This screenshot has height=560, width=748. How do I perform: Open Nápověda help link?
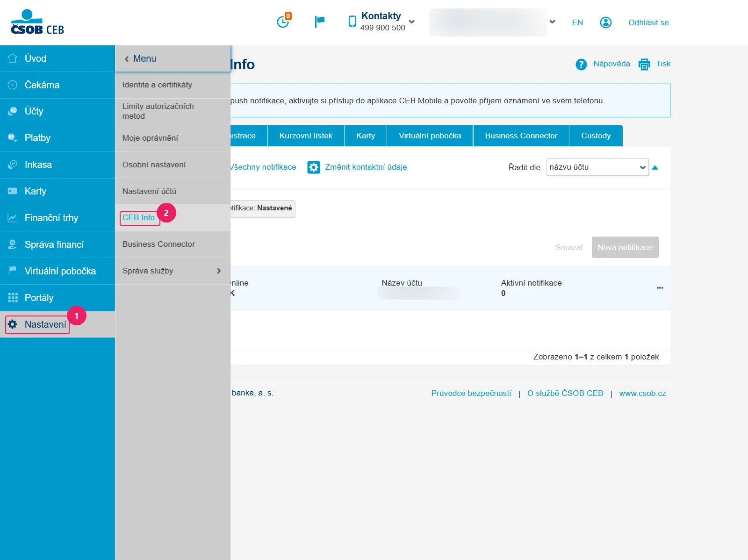coord(611,64)
